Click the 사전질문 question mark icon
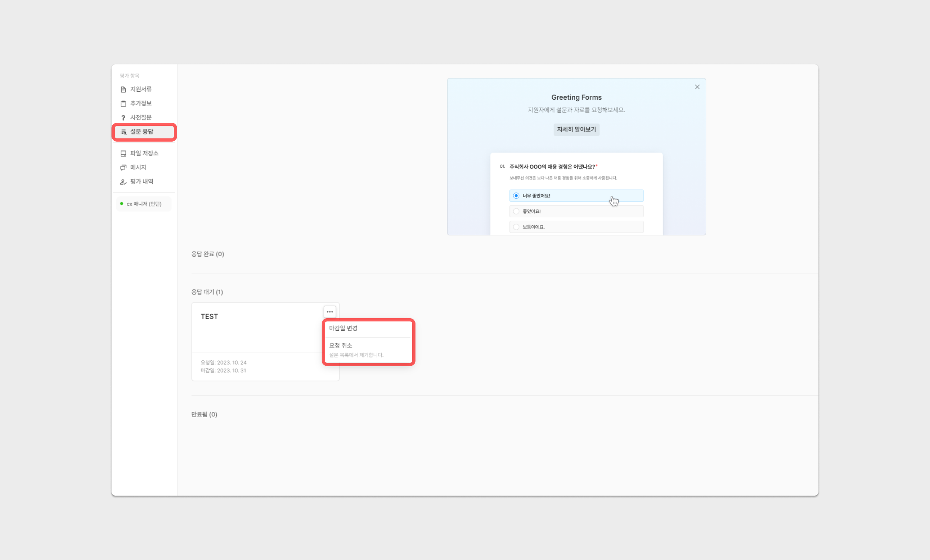Viewport: 930px width, 560px height. (123, 117)
